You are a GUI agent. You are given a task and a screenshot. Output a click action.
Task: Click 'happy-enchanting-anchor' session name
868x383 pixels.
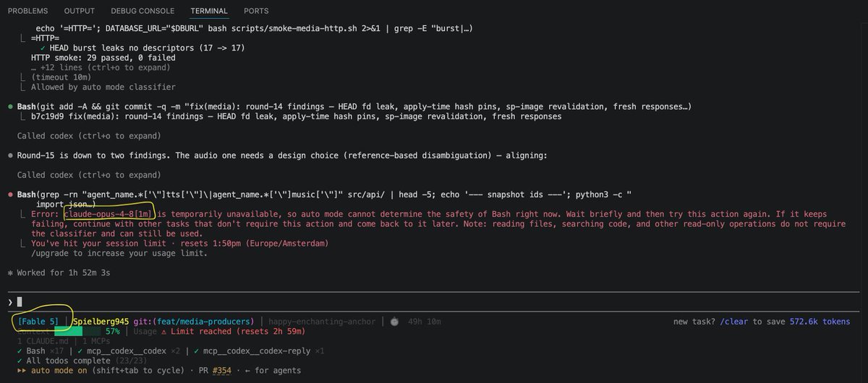[321, 321]
